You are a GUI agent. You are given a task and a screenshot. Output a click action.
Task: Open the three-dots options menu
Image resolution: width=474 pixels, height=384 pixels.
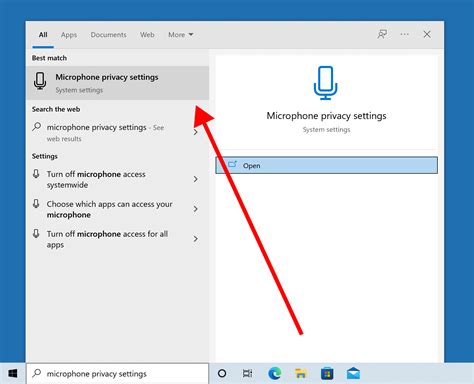coord(404,34)
